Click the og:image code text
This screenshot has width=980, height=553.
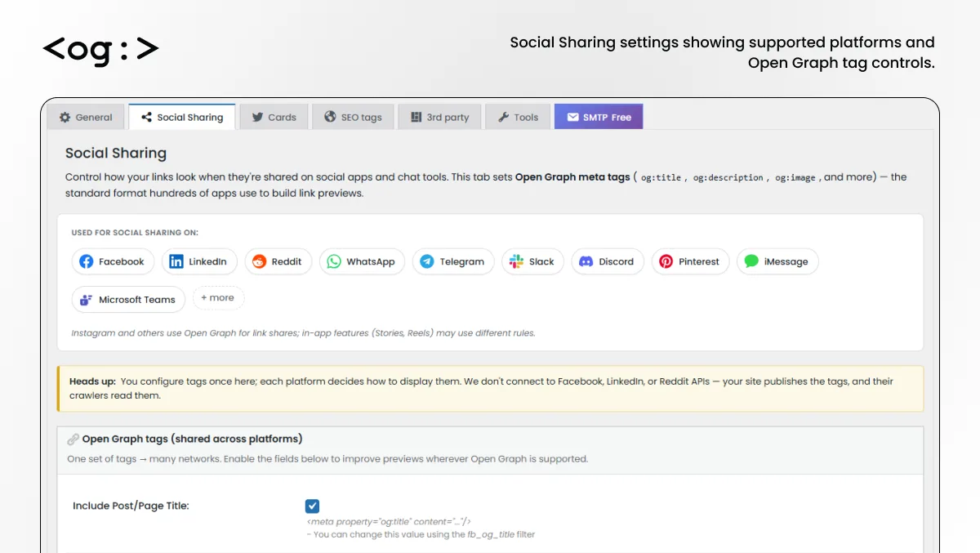pos(795,177)
